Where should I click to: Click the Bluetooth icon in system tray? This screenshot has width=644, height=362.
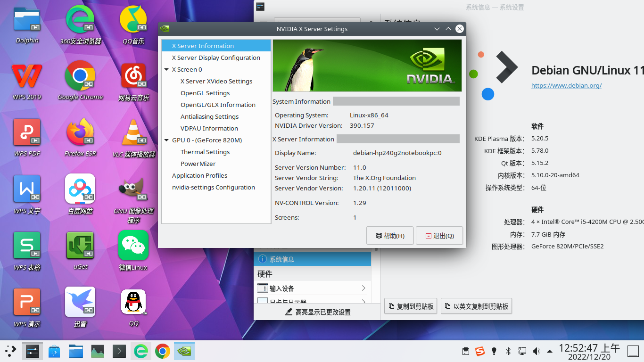[x=508, y=351]
